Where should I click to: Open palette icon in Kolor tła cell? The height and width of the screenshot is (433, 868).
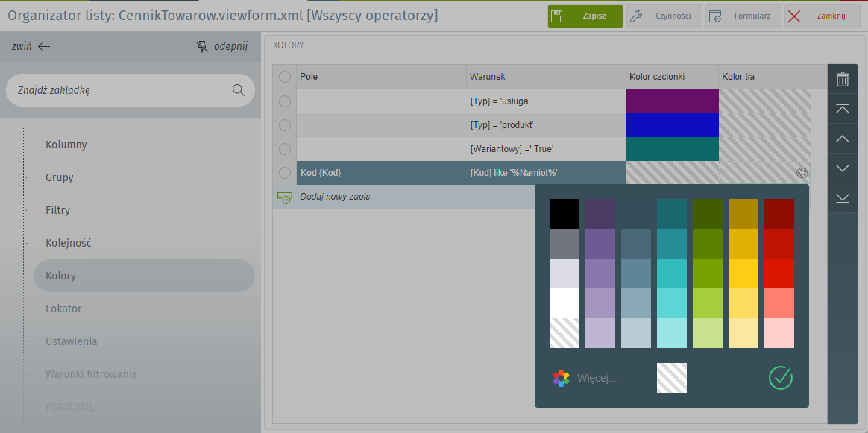click(802, 173)
